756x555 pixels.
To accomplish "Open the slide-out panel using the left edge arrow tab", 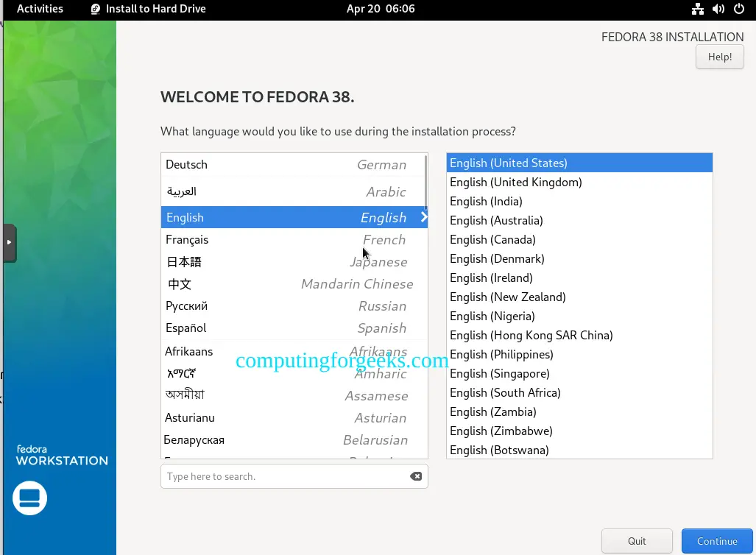I will [10, 242].
